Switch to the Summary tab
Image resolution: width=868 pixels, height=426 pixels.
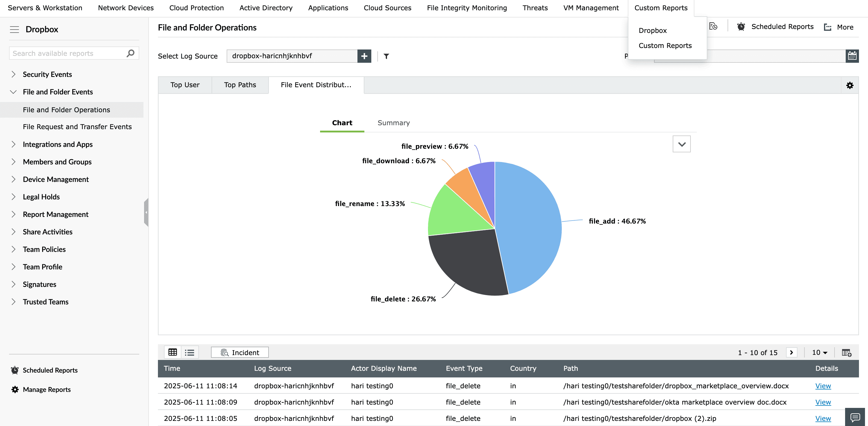point(394,123)
